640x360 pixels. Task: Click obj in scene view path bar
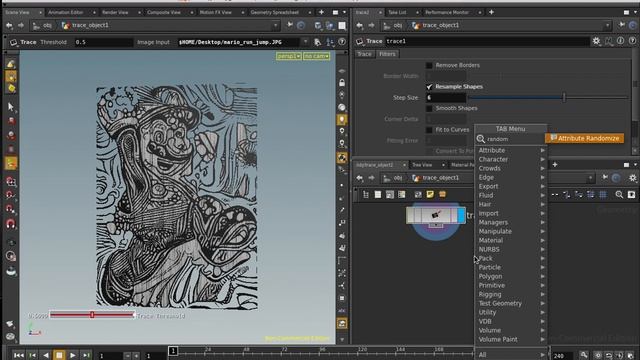[x=47, y=25]
